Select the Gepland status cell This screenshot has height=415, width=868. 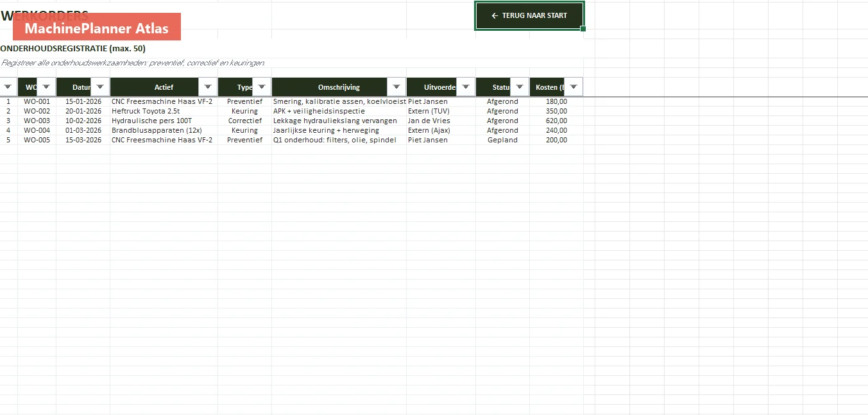click(x=502, y=140)
